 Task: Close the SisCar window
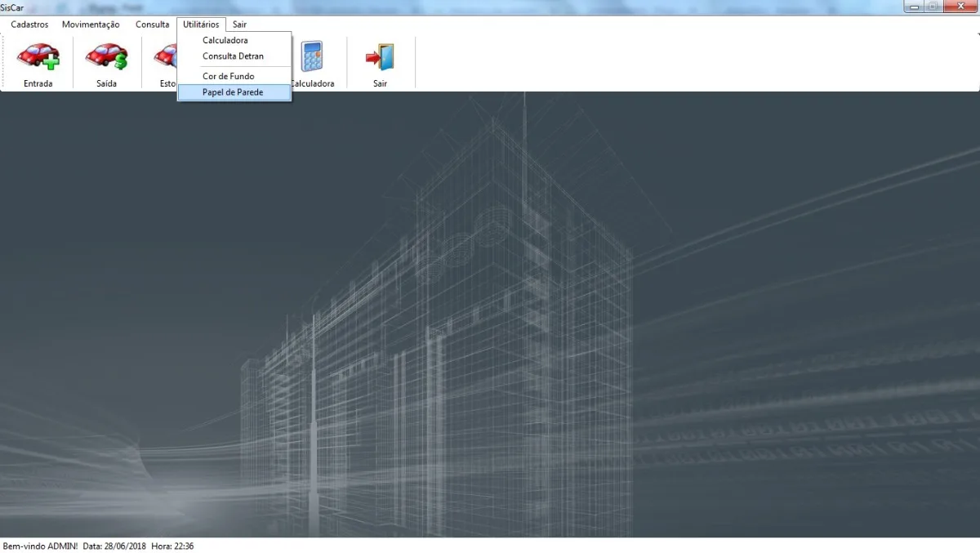click(959, 7)
